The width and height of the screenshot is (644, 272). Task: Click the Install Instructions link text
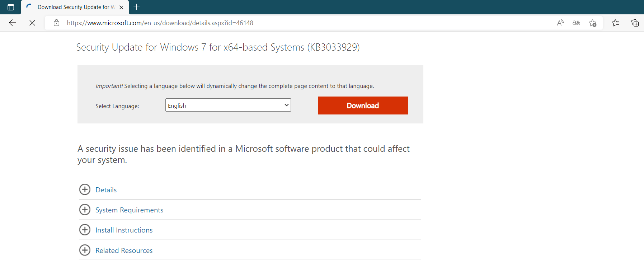pos(124,230)
